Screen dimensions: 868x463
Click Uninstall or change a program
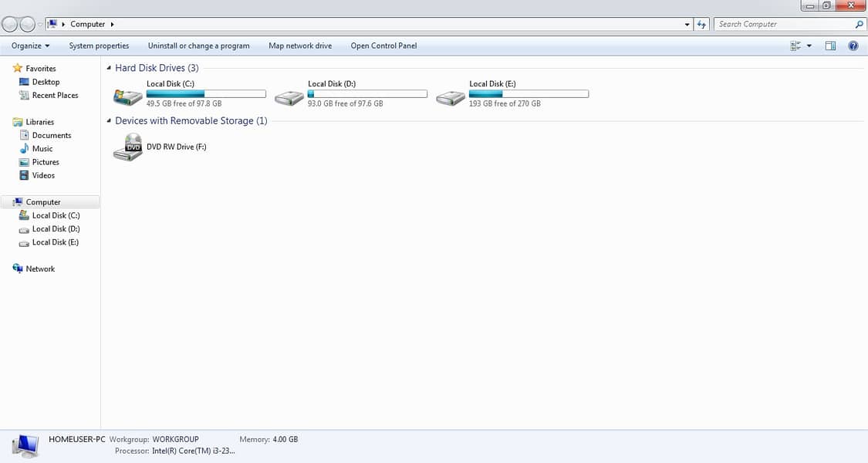[198, 46]
